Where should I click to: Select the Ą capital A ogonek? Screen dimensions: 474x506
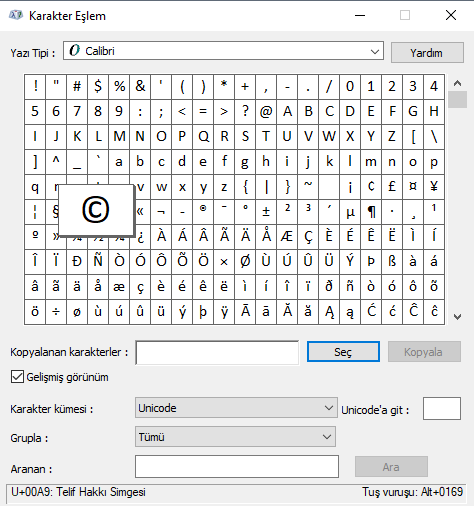pyautogui.click(x=329, y=312)
